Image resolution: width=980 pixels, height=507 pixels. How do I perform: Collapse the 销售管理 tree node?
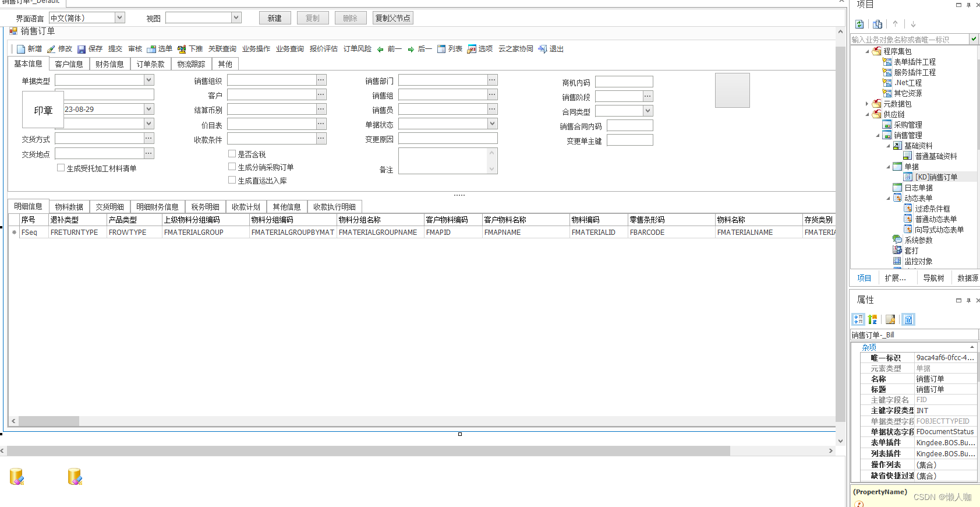click(x=878, y=135)
